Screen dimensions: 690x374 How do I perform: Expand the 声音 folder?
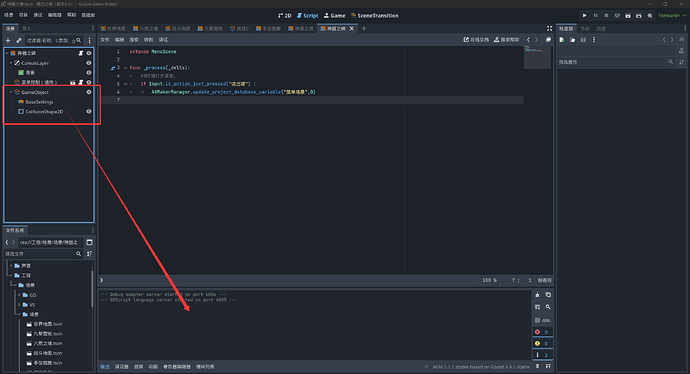[11, 266]
